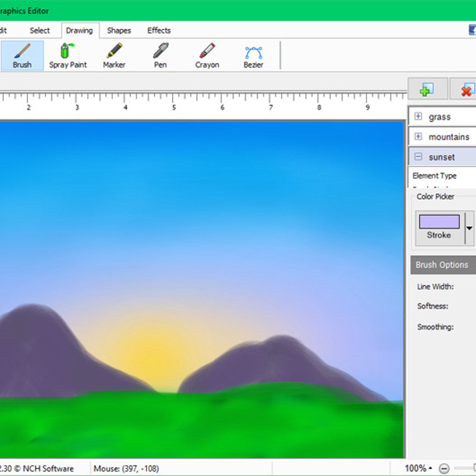
Task: Open the 100% zoom level dropdown
Action: [x=418, y=468]
